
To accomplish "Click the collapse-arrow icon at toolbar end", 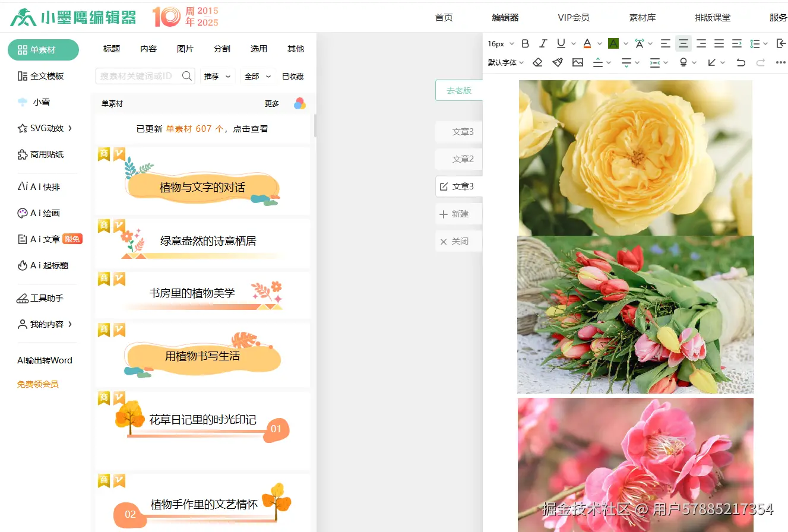I will [x=781, y=43].
